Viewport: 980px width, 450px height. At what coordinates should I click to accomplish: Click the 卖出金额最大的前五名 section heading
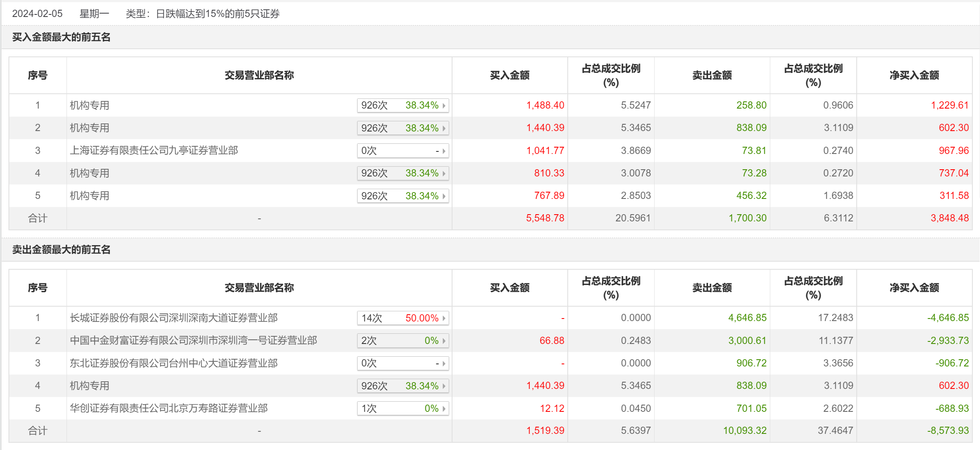click(61, 250)
